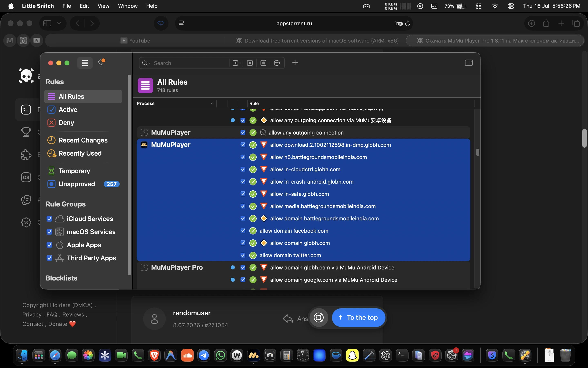Uncheck the google.com via MuMu Android Device rule
Viewport: 588px width, 368px height.
coord(243,280)
